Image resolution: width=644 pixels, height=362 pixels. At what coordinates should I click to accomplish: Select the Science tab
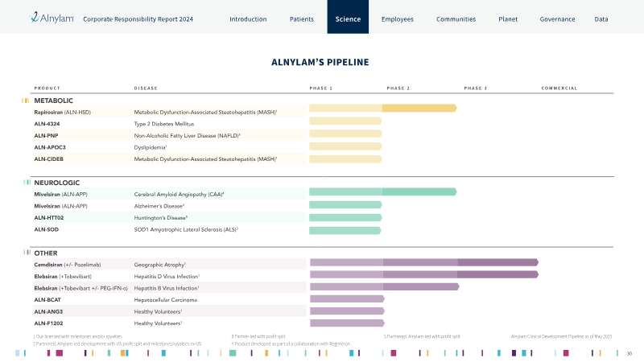tap(348, 17)
